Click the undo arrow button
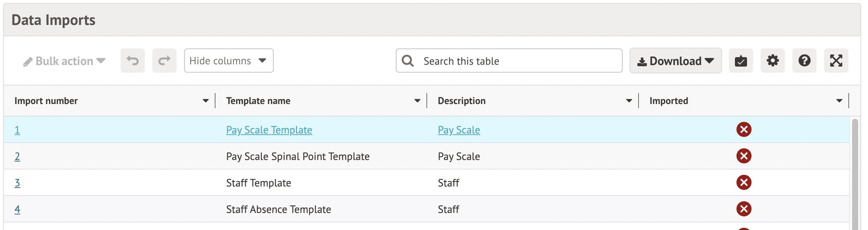The height and width of the screenshot is (230, 868). coord(133,61)
